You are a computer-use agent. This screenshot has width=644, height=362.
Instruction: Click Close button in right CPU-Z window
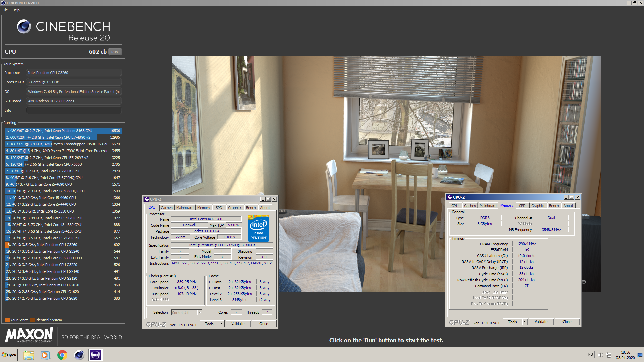click(x=567, y=322)
